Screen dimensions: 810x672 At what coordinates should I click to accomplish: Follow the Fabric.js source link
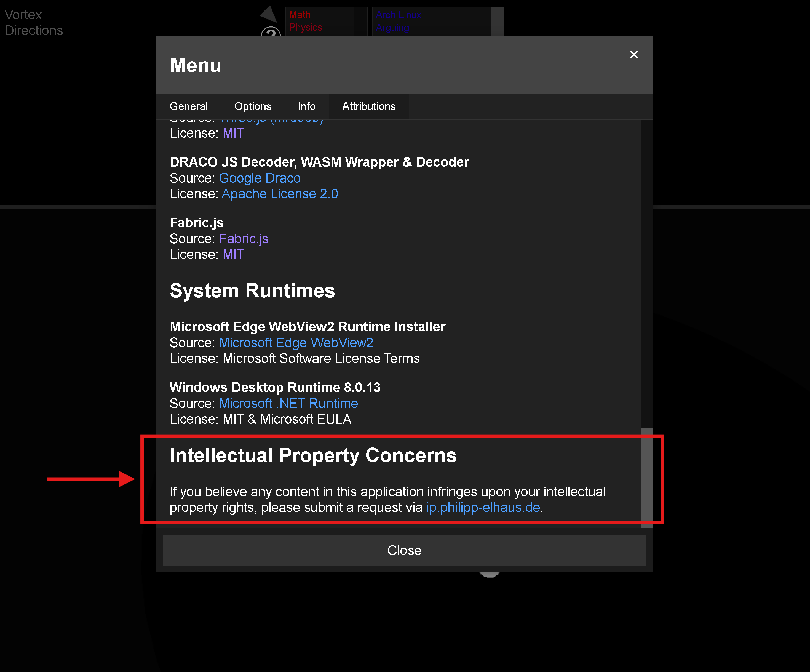click(243, 239)
